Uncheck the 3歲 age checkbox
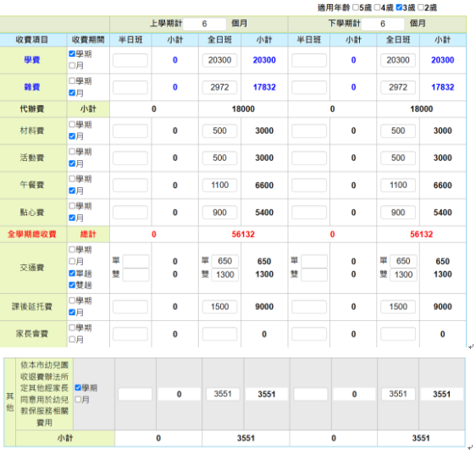The image size is (476, 466). [399, 8]
